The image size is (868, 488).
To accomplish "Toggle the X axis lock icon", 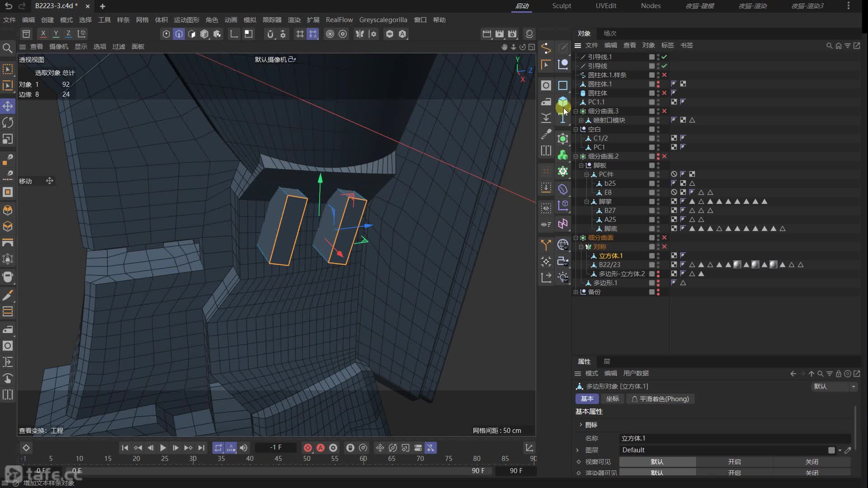I will tap(43, 33).
